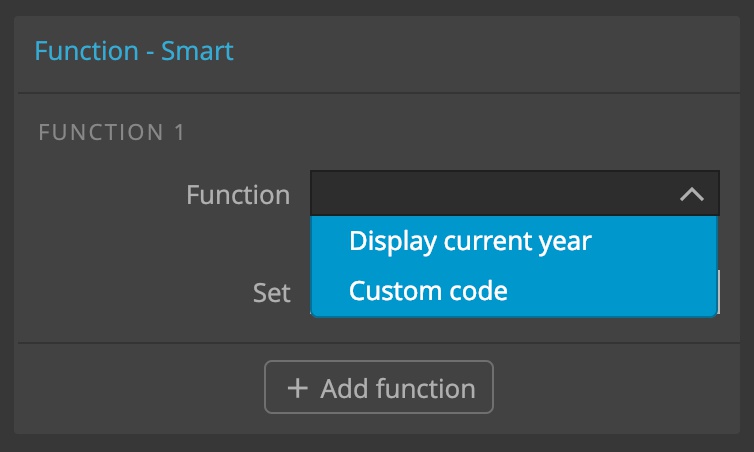Click the Smart word in panel title
The image size is (754, 452).
[x=197, y=51]
